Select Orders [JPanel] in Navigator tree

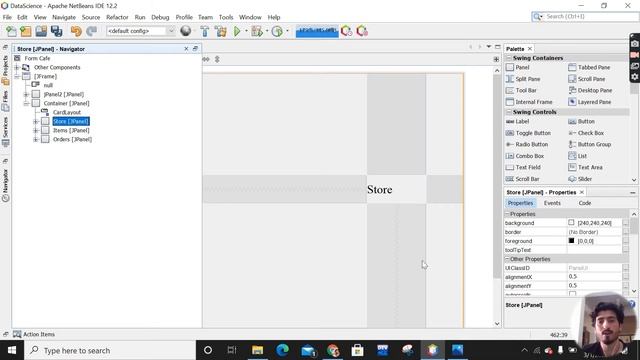coord(72,139)
